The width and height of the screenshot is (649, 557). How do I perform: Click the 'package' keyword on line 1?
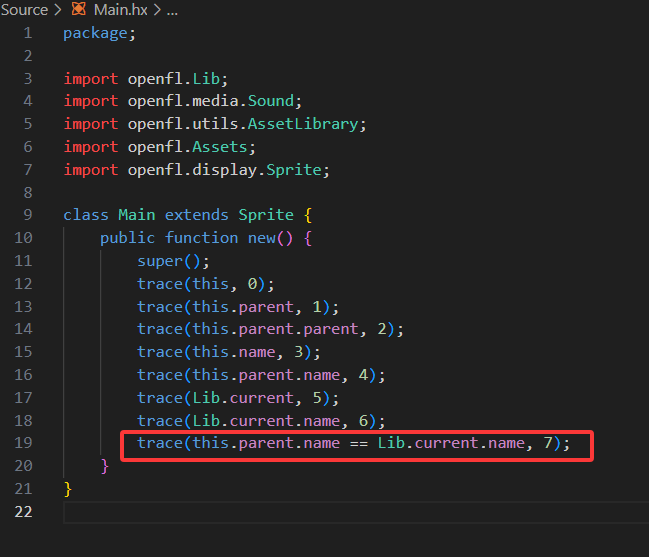95,33
